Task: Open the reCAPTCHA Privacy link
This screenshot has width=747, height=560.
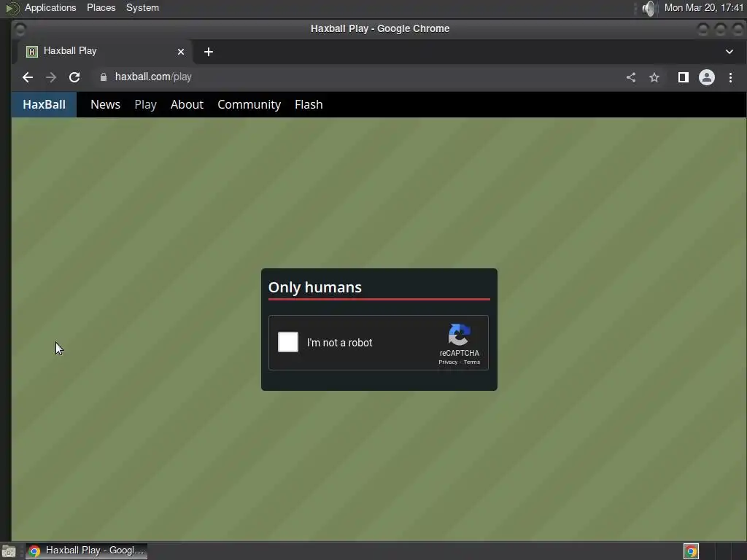Action: tap(448, 362)
